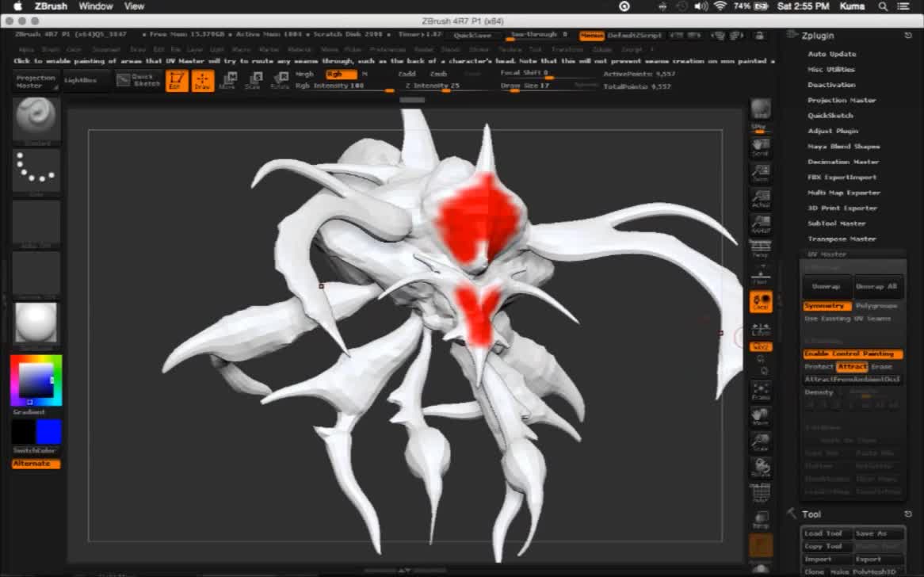Select the Rotate transform icon
This screenshot has height=577, width=924.
click(x=279, y=81)
